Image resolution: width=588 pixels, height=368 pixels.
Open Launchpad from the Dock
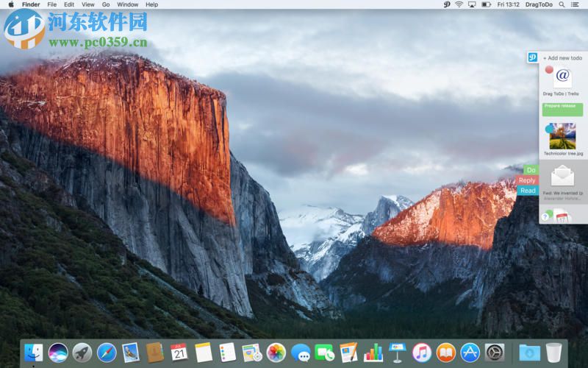pyautogui.click(x=82, y=353)
